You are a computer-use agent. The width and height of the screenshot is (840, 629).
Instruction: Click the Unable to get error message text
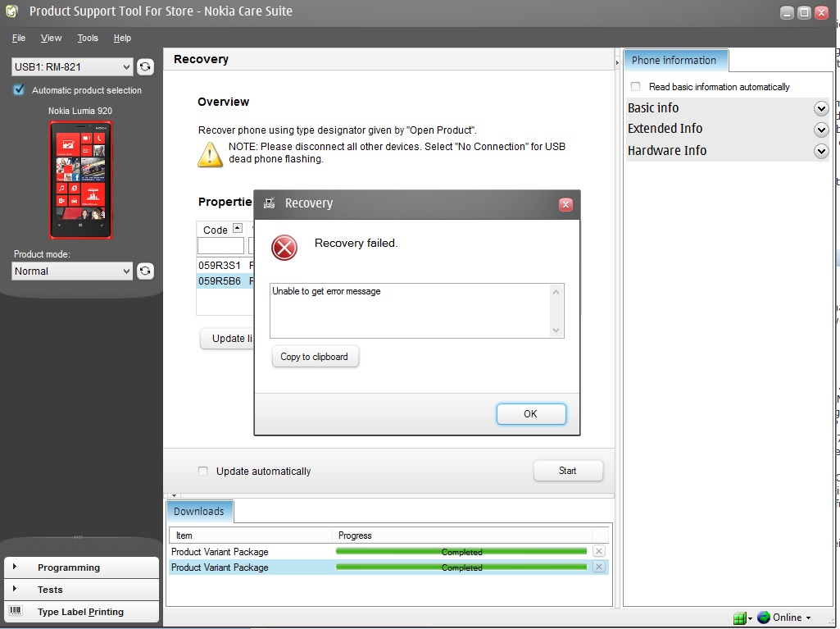coord(326,291)
